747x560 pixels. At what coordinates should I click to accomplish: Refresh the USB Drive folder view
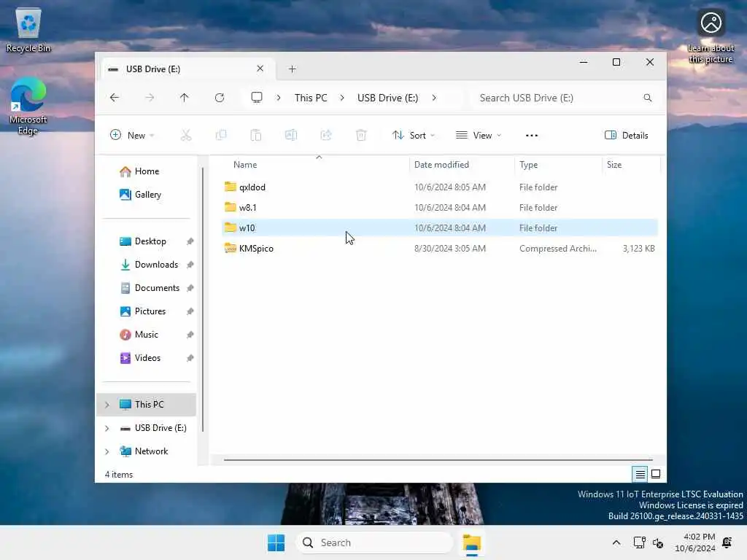[220, 98]
